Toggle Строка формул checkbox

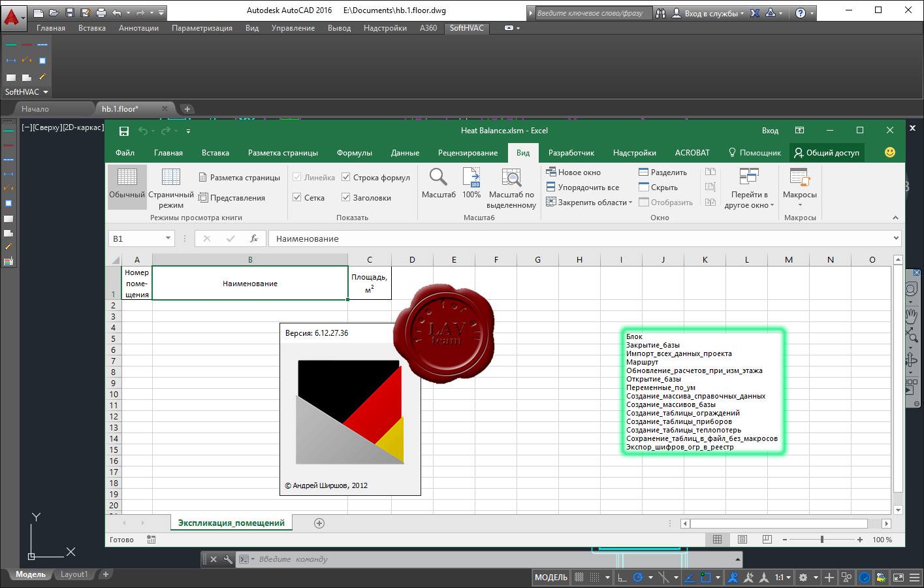[x=346, y=177]
